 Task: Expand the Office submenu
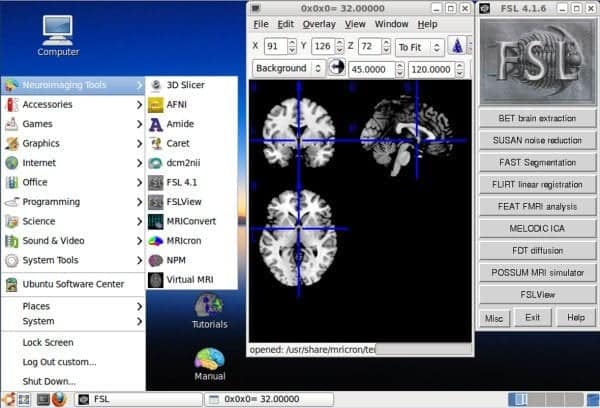tap(73, 183)
